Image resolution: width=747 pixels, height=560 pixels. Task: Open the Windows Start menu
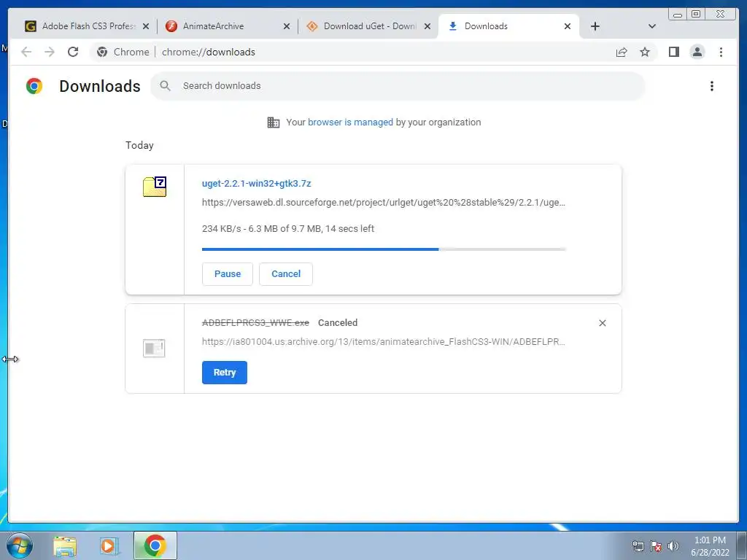pos(20,545)
